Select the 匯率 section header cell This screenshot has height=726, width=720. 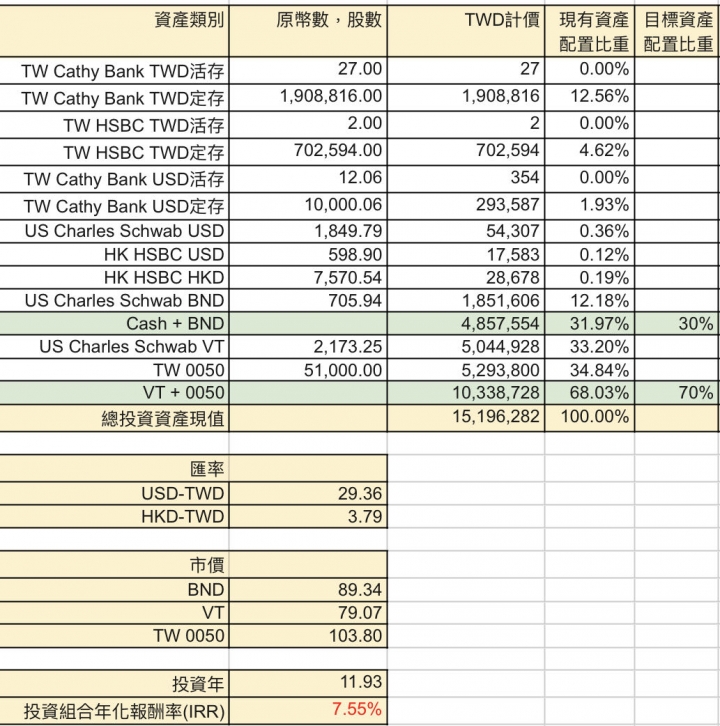point(114,469)
